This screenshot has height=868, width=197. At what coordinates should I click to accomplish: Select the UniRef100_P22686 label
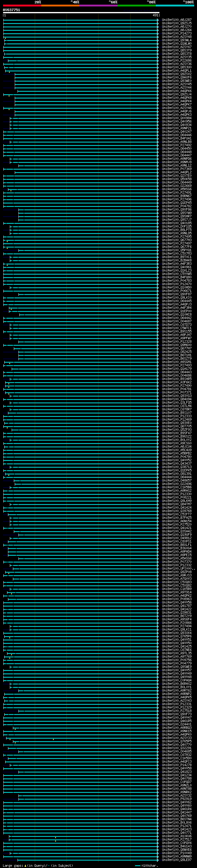point(177,61)
